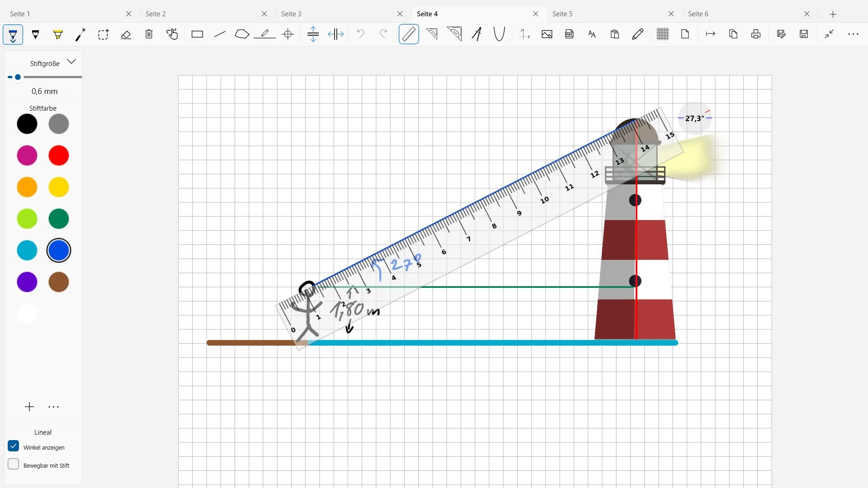Insert an image

click(547, 34)
